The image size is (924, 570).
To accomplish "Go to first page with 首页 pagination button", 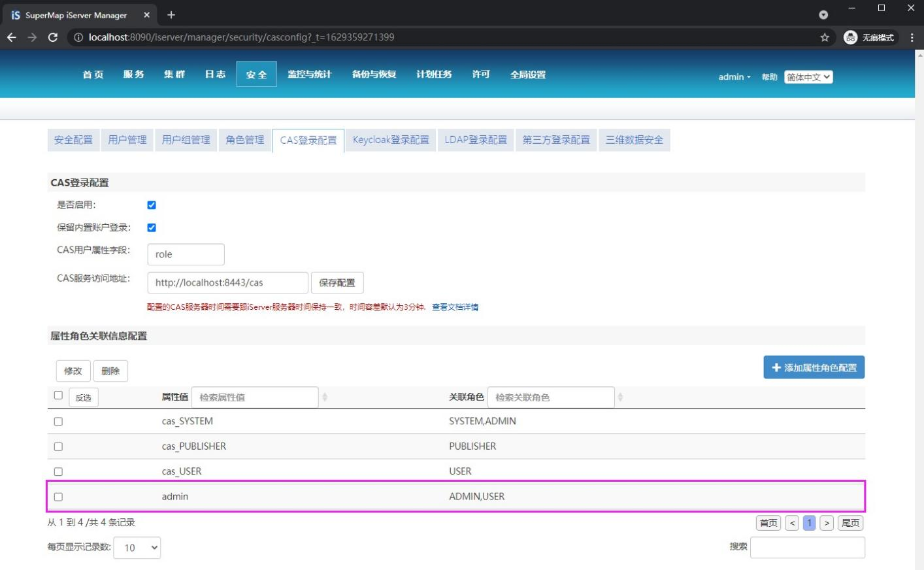I will click(x=768, y=523).
